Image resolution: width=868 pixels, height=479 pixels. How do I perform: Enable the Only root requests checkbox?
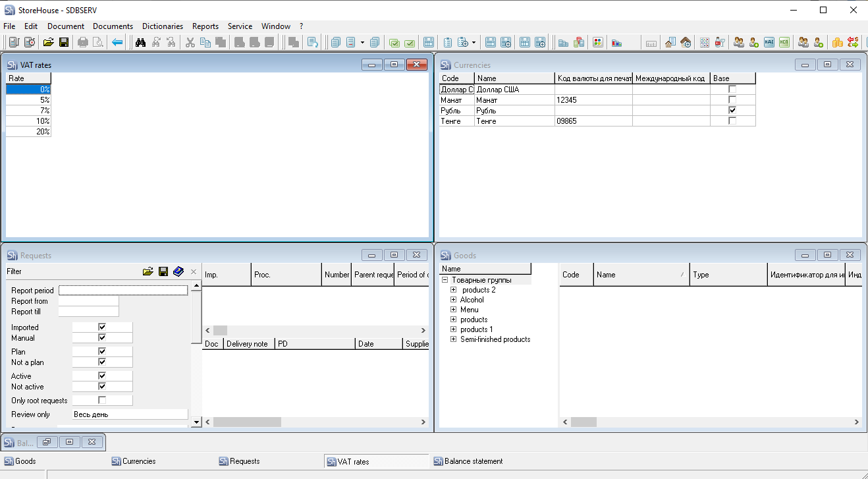(102, 400)
